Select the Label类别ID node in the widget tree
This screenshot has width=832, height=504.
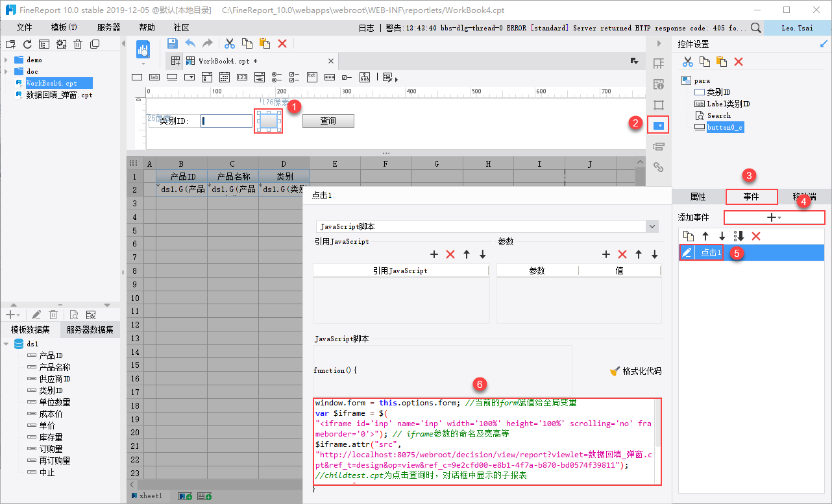pos(728,104)
